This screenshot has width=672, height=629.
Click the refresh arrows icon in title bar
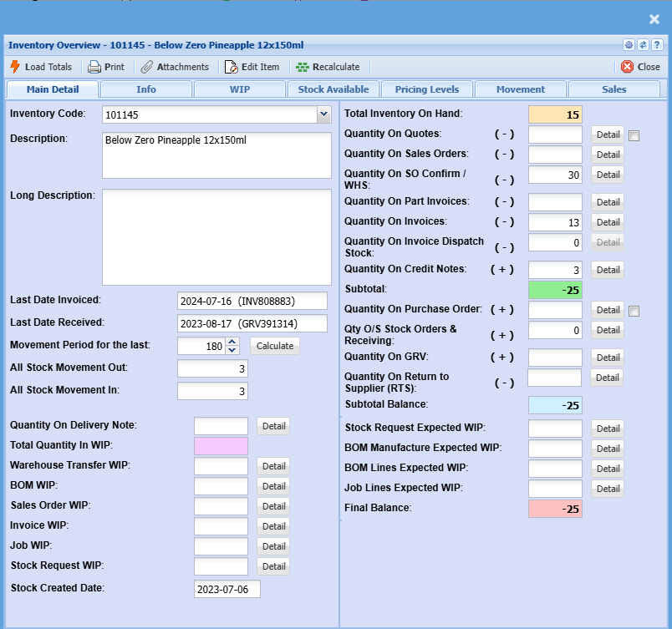pos(643,45)
